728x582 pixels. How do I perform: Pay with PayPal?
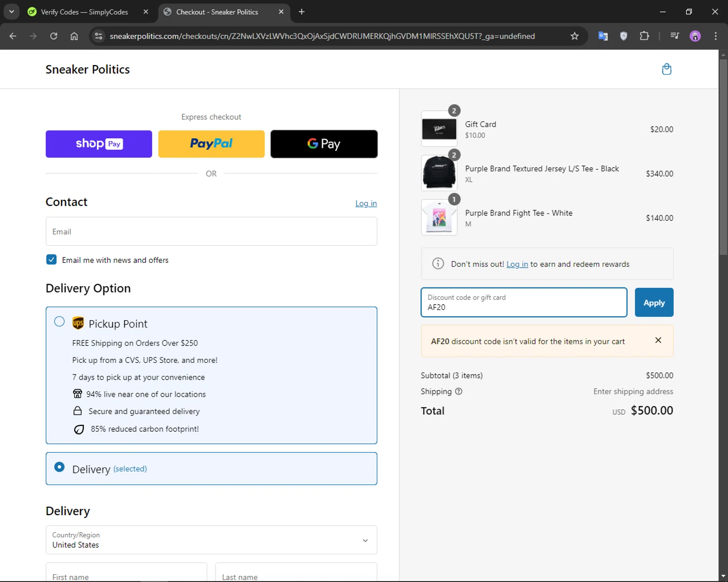pyautogui.click(x=211, y=144)
